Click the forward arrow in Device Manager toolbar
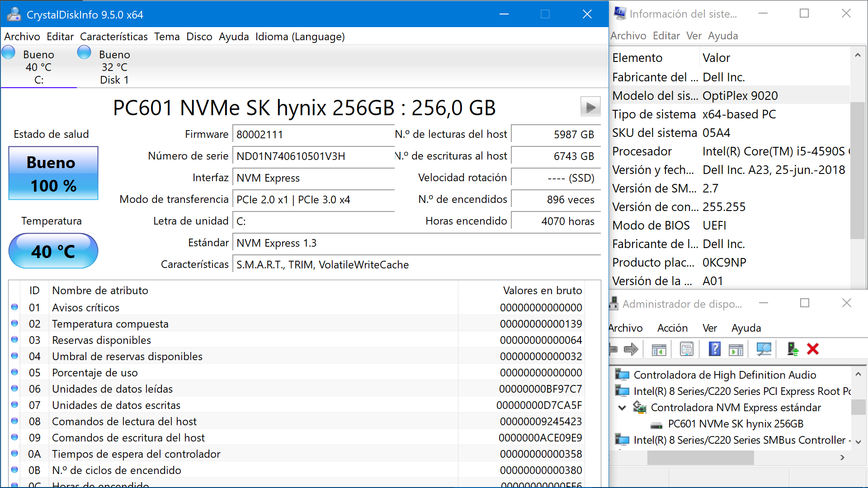Image resolution: width=868 pixels, height=488 pixels. (x=631, y=349)
